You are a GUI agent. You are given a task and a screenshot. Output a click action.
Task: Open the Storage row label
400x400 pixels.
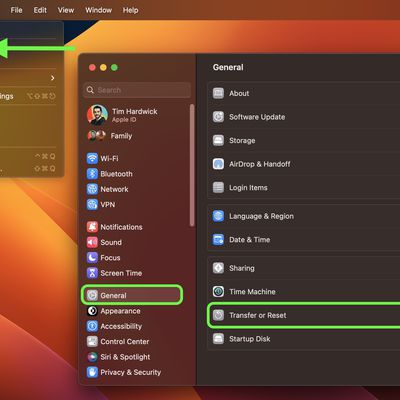tap(242, 141)
